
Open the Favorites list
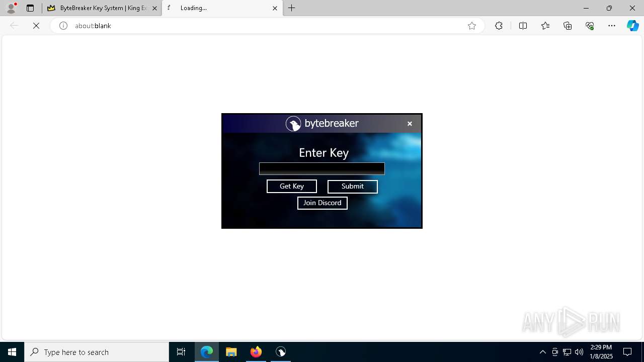pyautogui.click(x=545, y=26)
